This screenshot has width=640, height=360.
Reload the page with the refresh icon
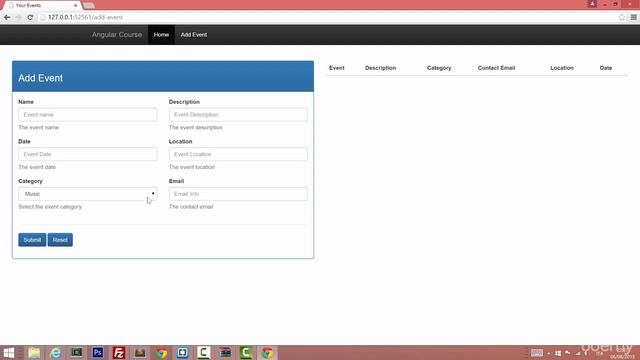pos(30,17)
